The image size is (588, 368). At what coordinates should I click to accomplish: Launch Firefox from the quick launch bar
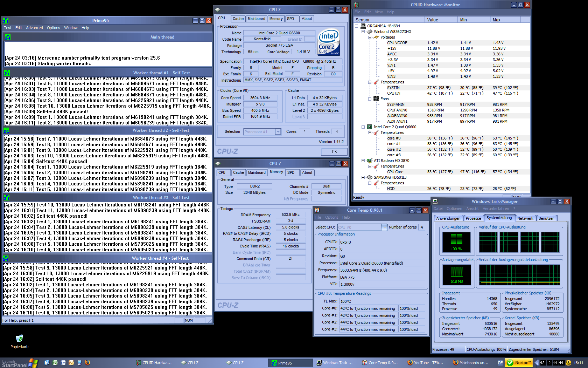[x=87, y=363]
